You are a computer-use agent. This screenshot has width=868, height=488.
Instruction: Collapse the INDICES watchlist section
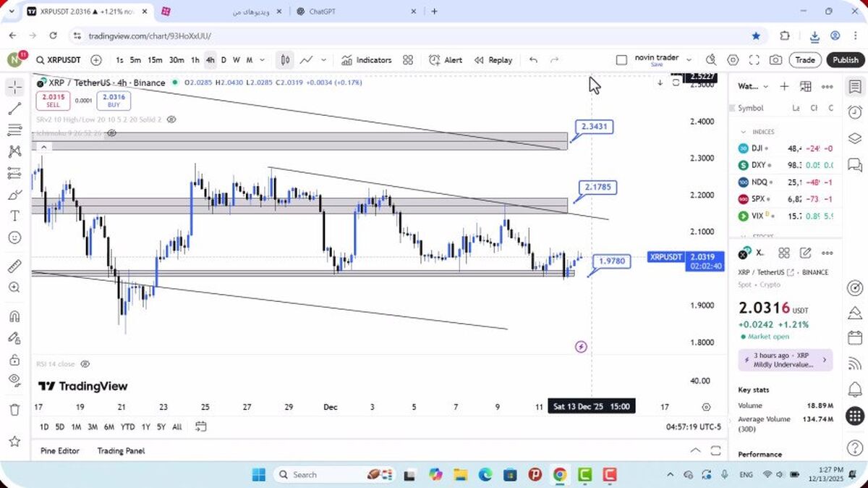(x=743, y=132)
